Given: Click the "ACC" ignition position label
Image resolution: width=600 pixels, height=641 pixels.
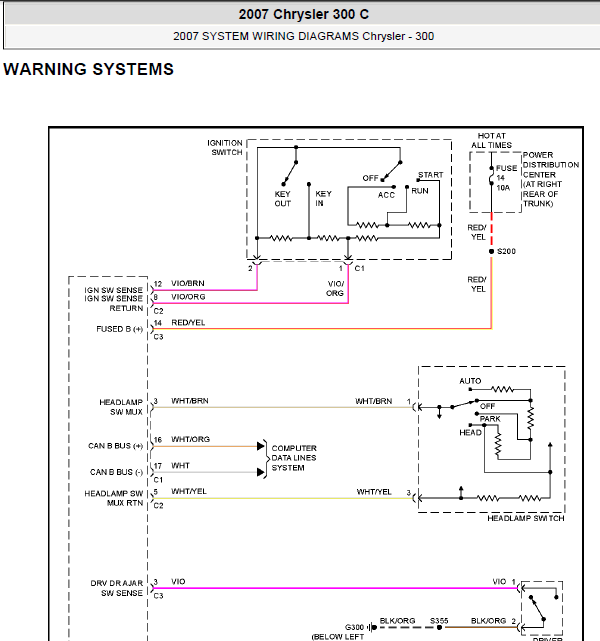Looking at the screenshot, I should click(x=386, y=195).
